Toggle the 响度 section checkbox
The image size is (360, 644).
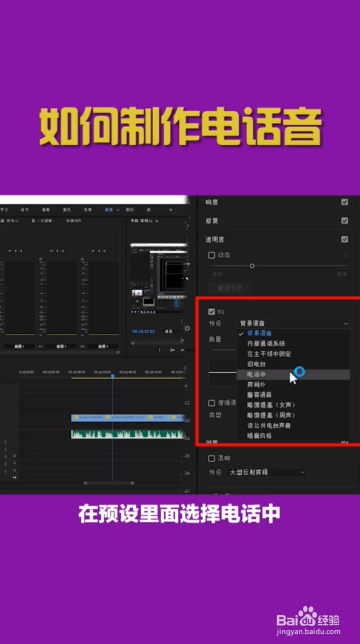point(344,202)
